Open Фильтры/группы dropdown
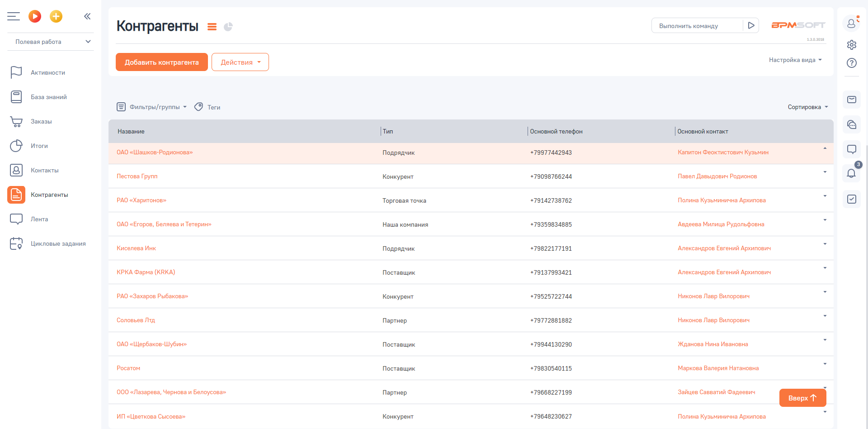 pos(152,107)
